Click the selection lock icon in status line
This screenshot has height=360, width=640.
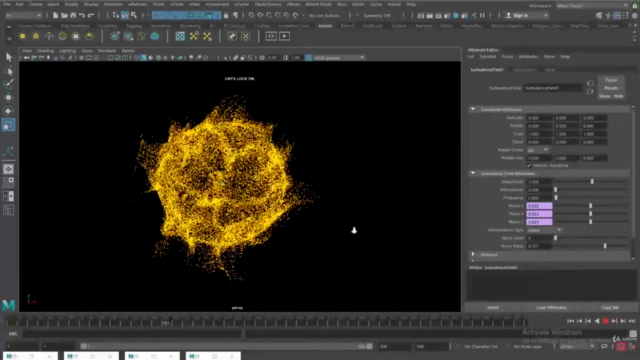click(x=226, y=16)
